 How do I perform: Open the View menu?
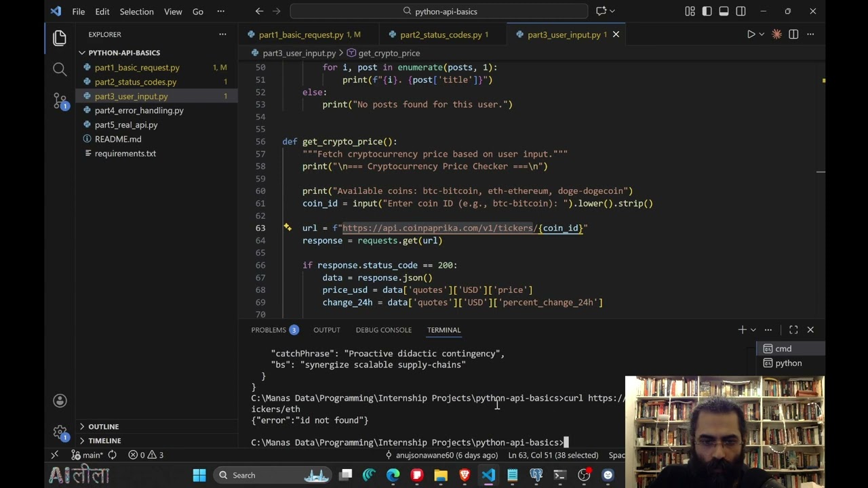click(x=173, y=12)
